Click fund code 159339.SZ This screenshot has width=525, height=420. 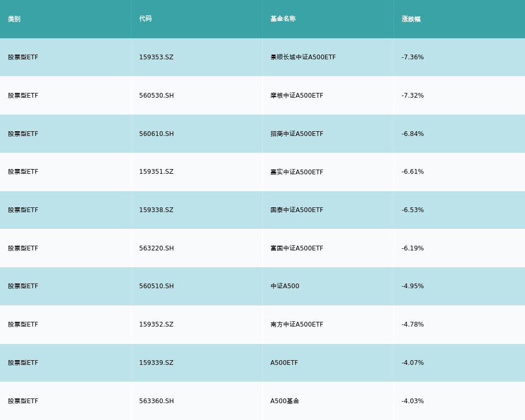pos(156,363)
